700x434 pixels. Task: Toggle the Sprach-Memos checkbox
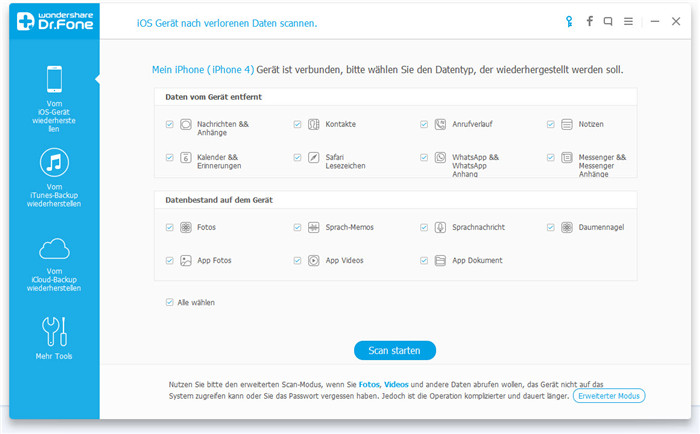click(297, 227)
